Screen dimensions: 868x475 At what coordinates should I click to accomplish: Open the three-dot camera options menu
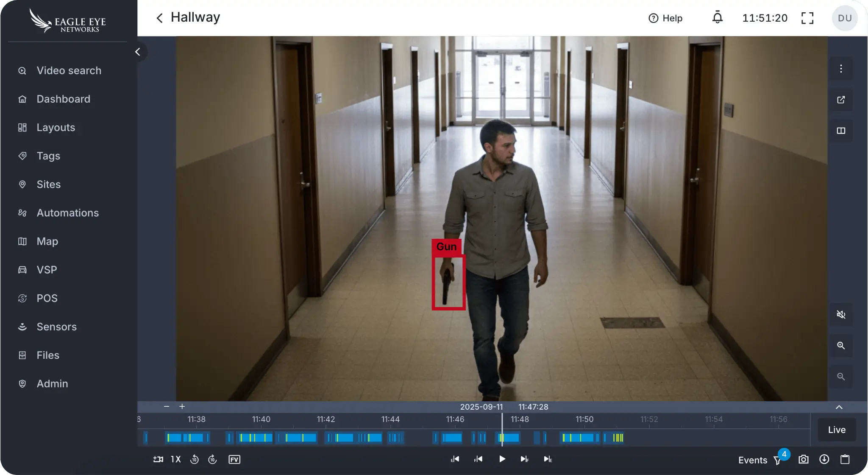point(841,68)
